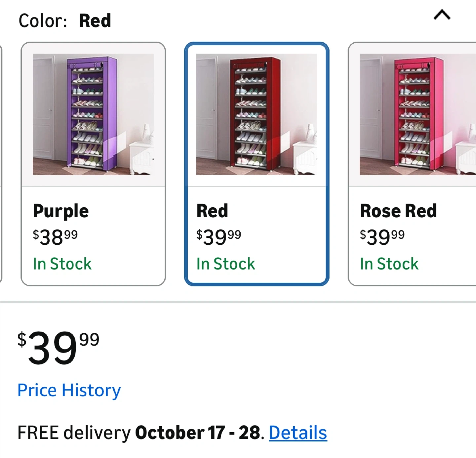This screenshot has width=476, height=458.
Task: Select the Red color name label
Action: coord(212,211)
